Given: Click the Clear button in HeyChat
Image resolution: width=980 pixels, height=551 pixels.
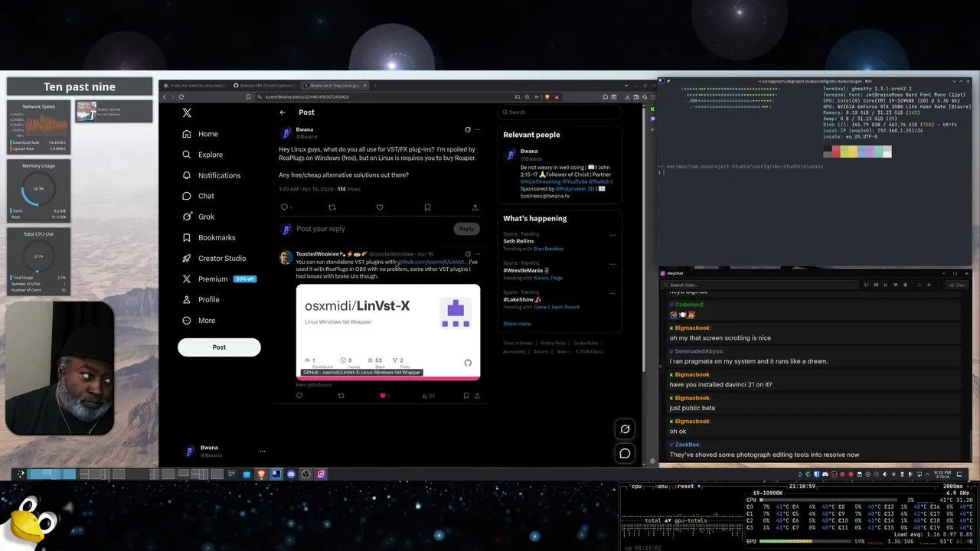Looking at the screenshot, I should click(957, 285).
